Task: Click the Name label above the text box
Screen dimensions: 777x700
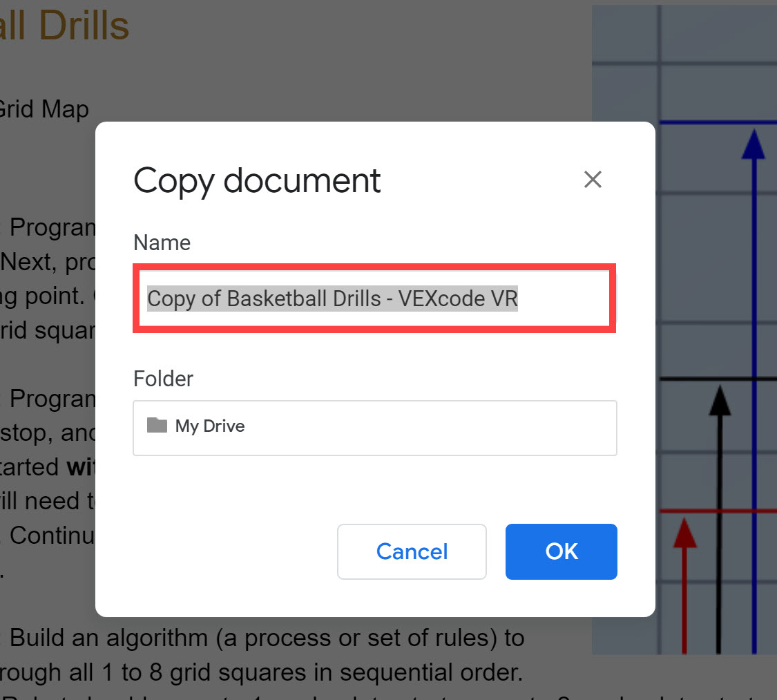Action: point(161,243)
